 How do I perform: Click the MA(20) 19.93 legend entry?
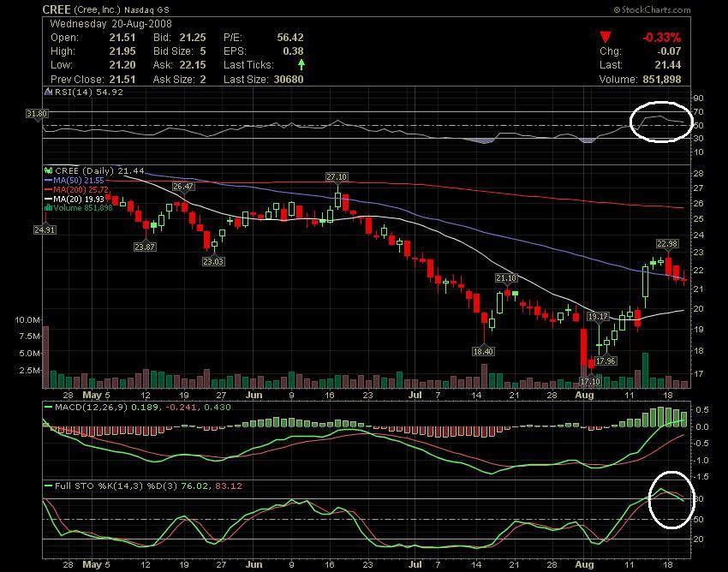[x=79, y=199]
